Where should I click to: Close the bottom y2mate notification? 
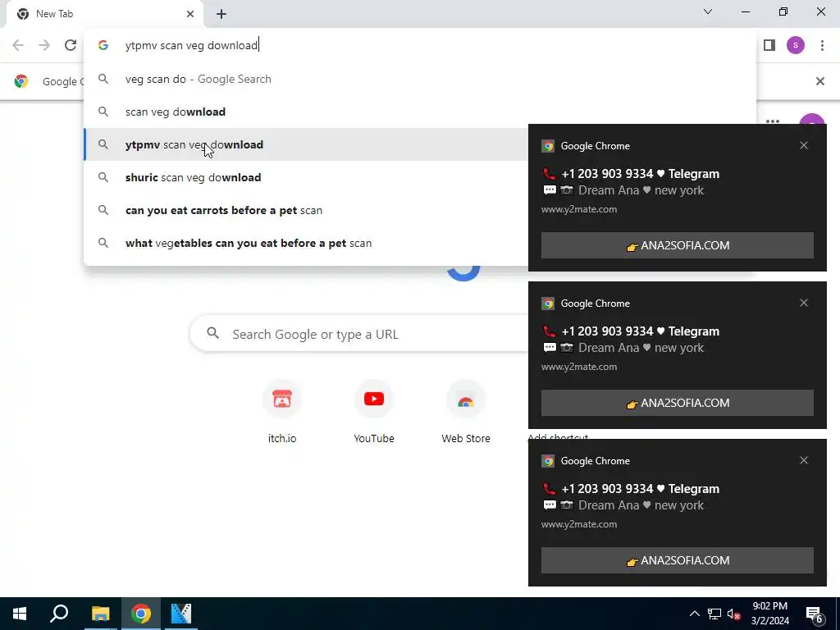coord(804,461)
